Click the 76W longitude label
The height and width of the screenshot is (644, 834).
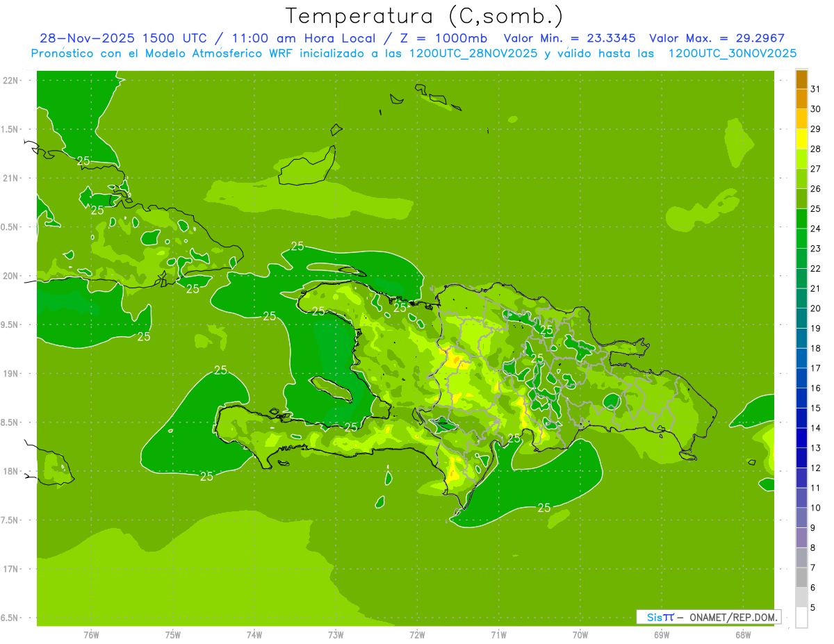[x=91, y=635]
